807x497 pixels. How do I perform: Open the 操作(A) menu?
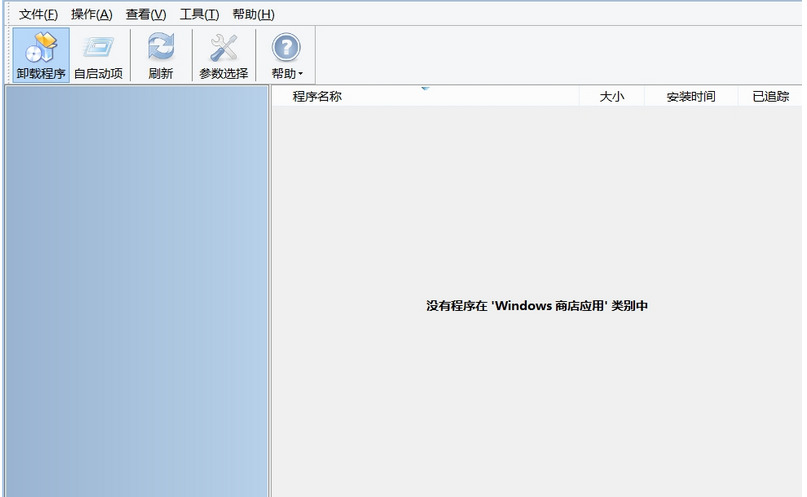92,14
